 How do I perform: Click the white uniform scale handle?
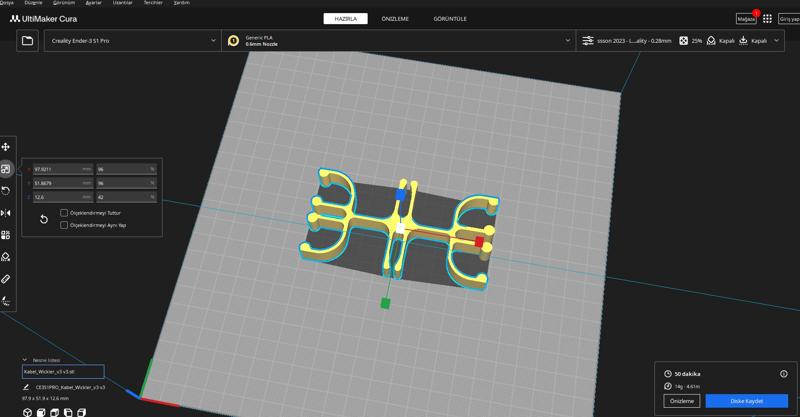401,229
